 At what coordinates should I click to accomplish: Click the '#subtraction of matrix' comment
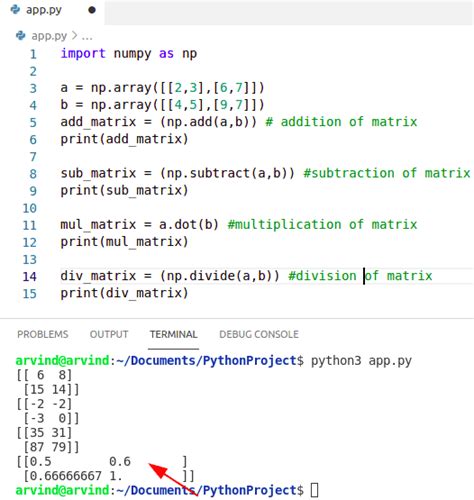pyautogui.click(x=387, y=173)
